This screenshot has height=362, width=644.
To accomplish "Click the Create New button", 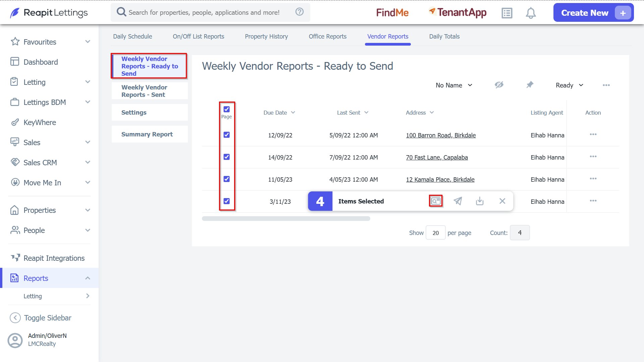I will 593,13.
